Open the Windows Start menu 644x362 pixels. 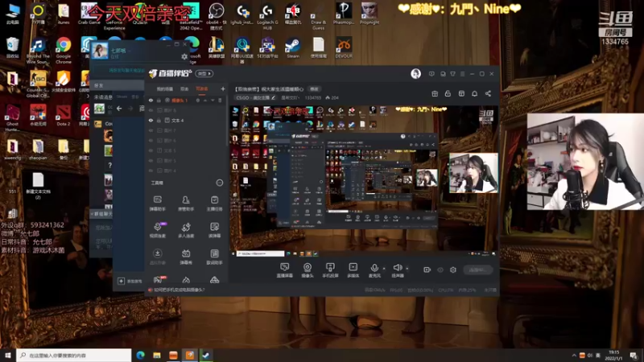click(7, 355)
